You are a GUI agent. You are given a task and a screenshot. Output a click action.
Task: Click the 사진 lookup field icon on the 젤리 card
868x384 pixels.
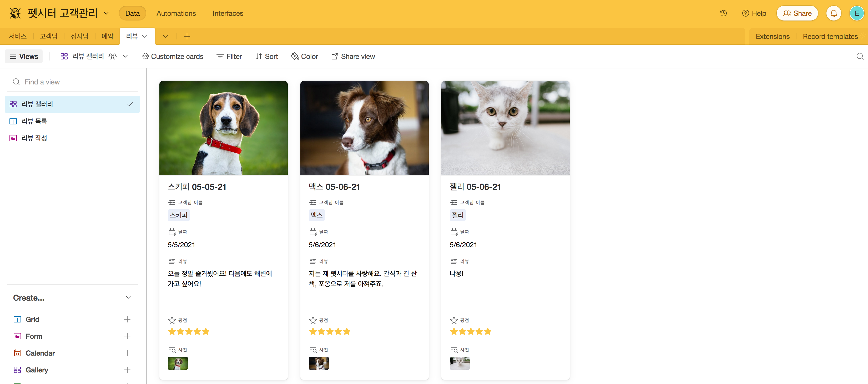(454, 350)
